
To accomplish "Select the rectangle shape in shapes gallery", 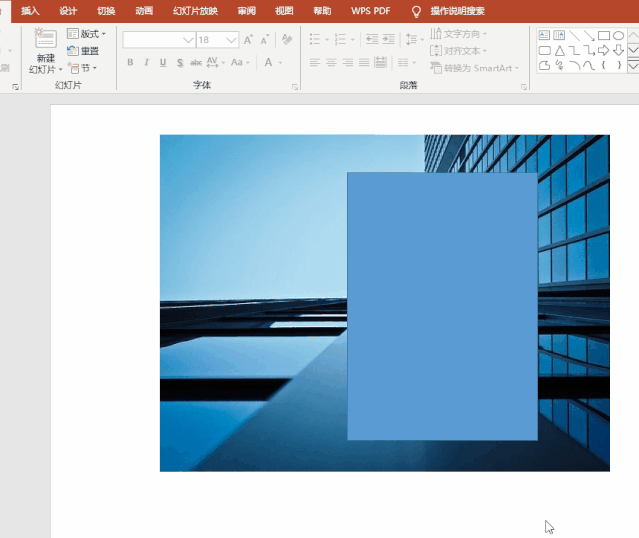I will pos(604,36).
